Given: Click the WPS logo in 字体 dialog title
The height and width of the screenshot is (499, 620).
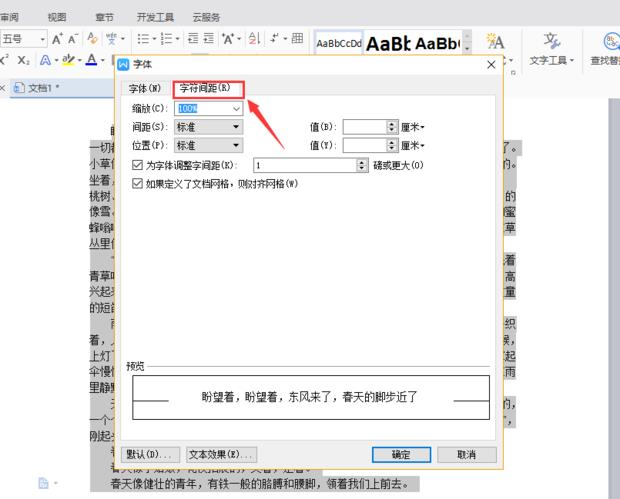Looking at the screenshot, I should 124,64.
